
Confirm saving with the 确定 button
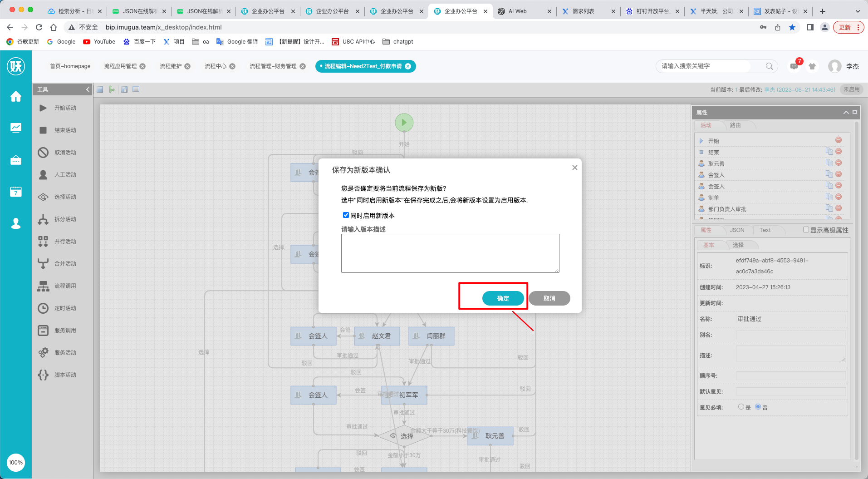coord(503,298)
